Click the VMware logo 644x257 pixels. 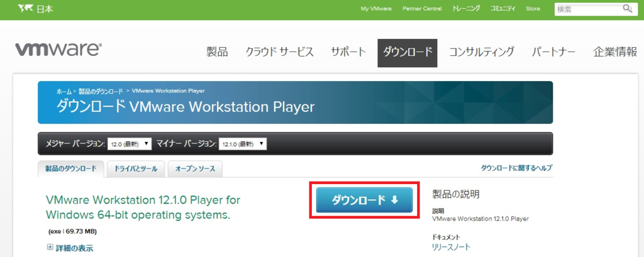tap(58, 49)
